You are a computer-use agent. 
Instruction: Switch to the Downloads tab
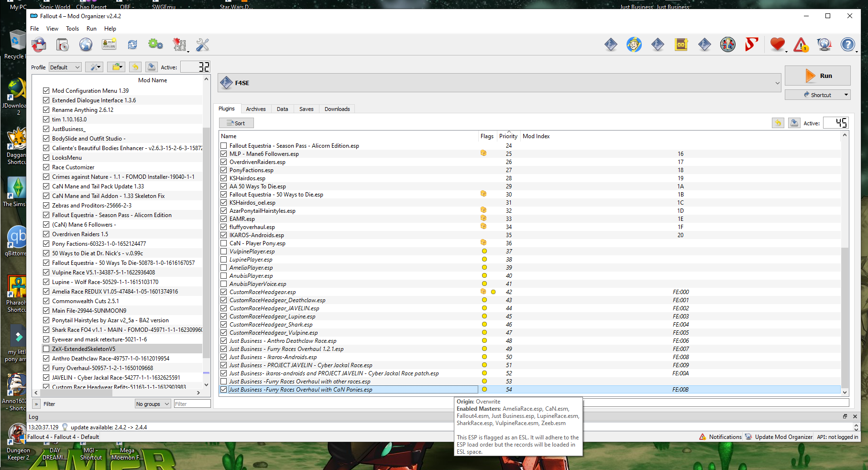pyautogui.click(x=337, y=109)
